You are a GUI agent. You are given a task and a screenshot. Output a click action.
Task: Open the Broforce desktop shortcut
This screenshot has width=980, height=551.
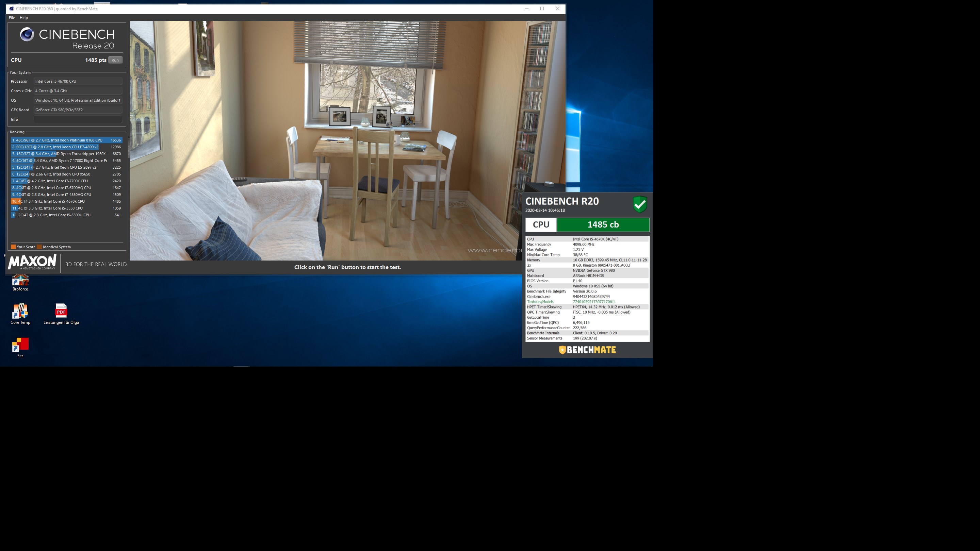point(20,283)
